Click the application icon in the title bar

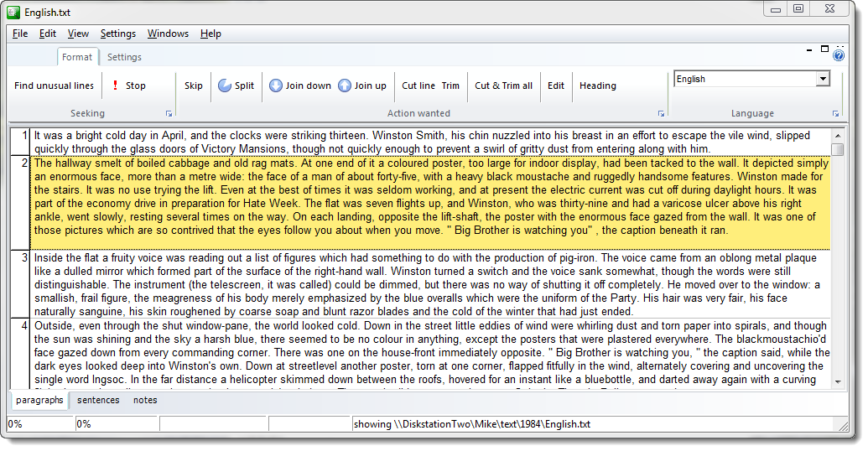click(x=13, y=13)
